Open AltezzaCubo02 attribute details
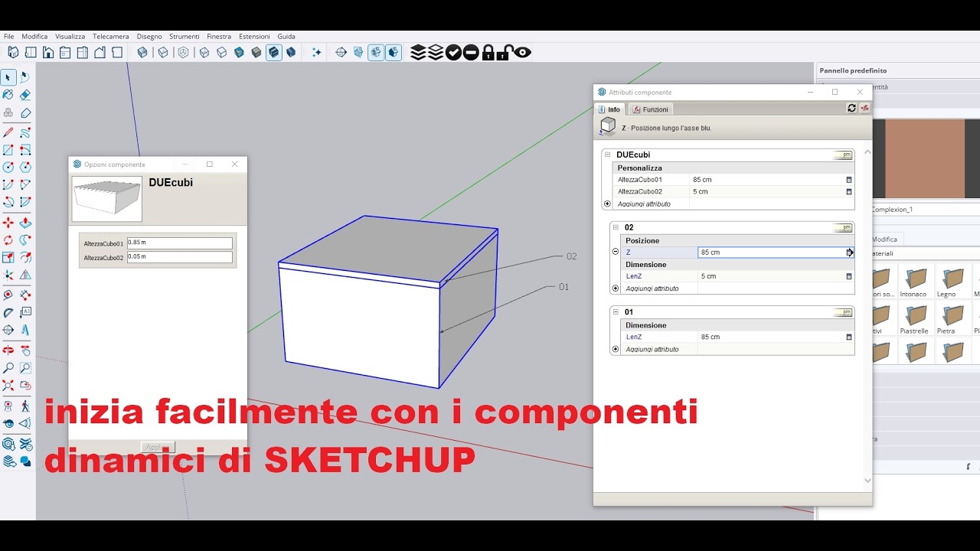 point(848,192)
